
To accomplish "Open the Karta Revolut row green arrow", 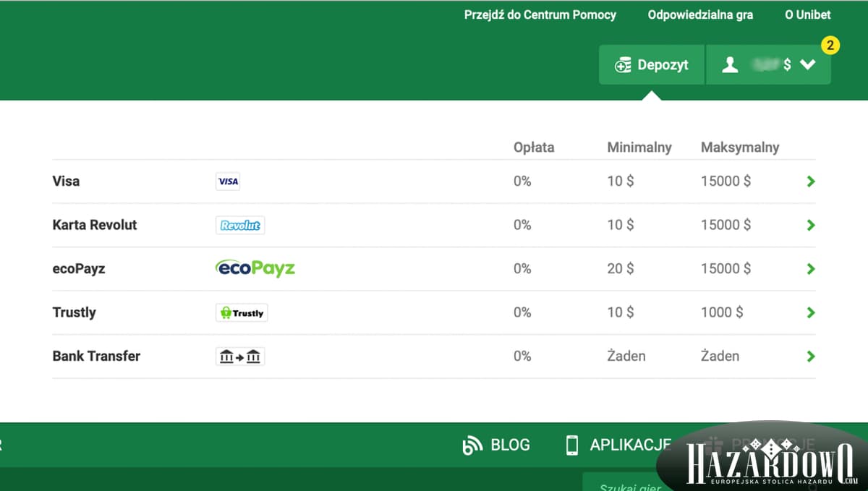I will click(810, 225).
